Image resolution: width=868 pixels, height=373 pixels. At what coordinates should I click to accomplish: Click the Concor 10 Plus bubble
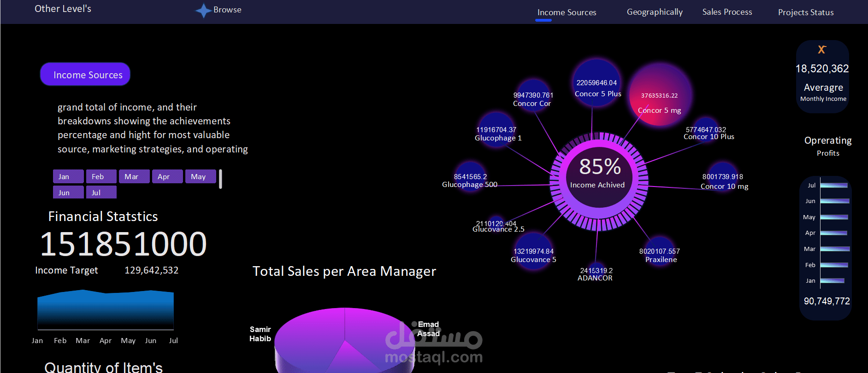705,130
